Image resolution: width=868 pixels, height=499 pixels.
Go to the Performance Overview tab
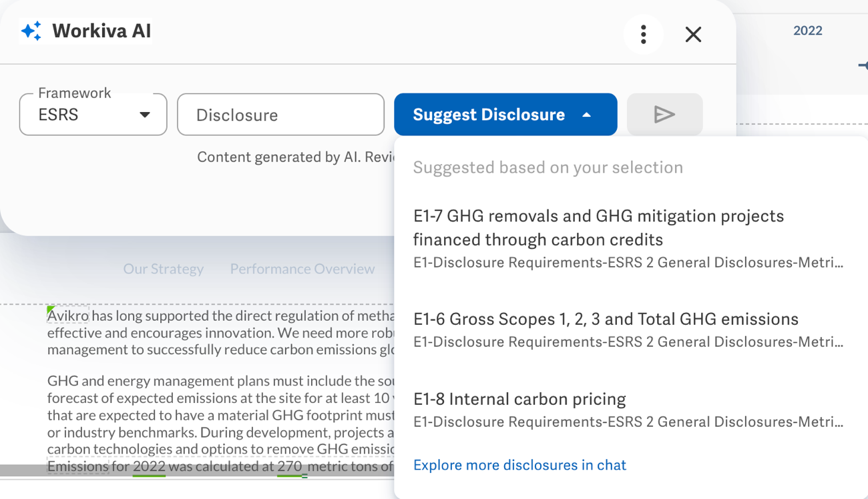[x=302, y=269]
